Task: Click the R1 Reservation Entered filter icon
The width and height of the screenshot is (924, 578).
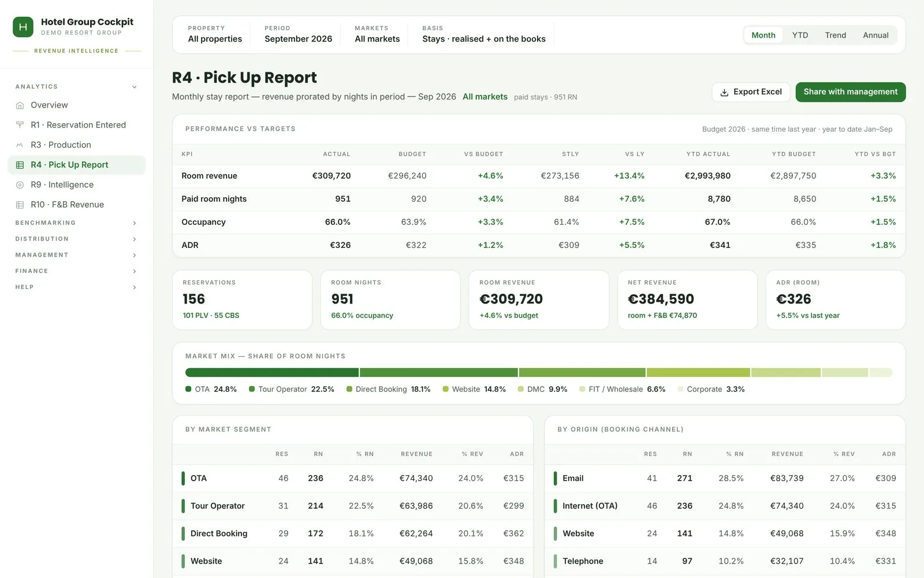Action: pos(20,125)
